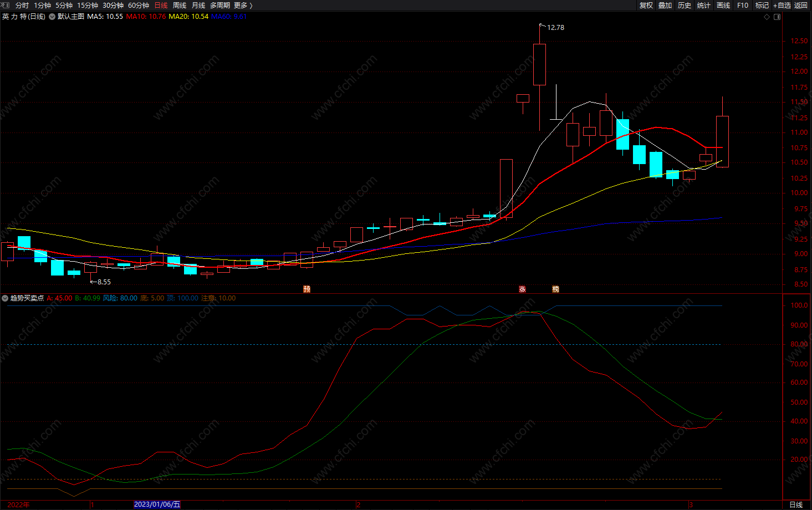Image resolution: width=812 pixels, height=510 pixels.
Task: Click the '榜' event marker icon
Action: tap(555, 289)
